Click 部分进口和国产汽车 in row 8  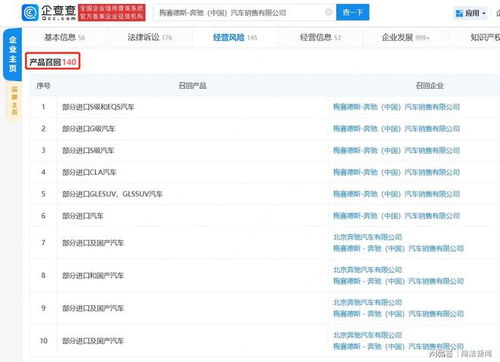93,275
